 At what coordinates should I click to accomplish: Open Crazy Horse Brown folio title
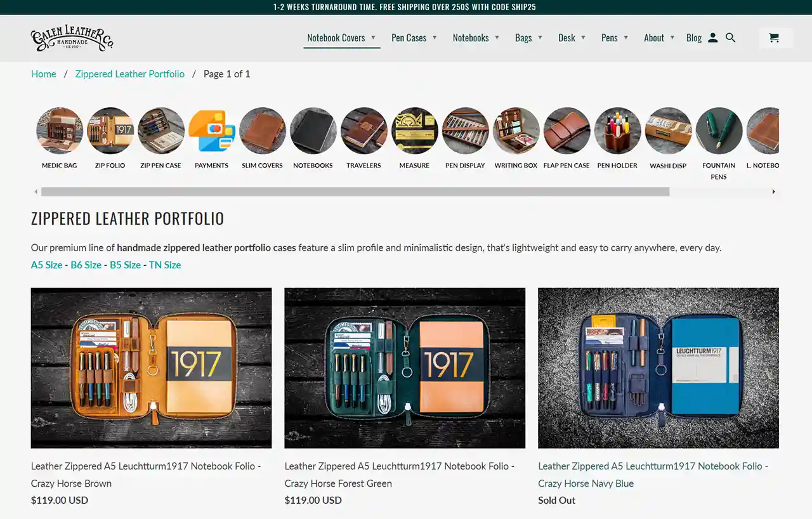pyautogui.click(x=146, y=475)
